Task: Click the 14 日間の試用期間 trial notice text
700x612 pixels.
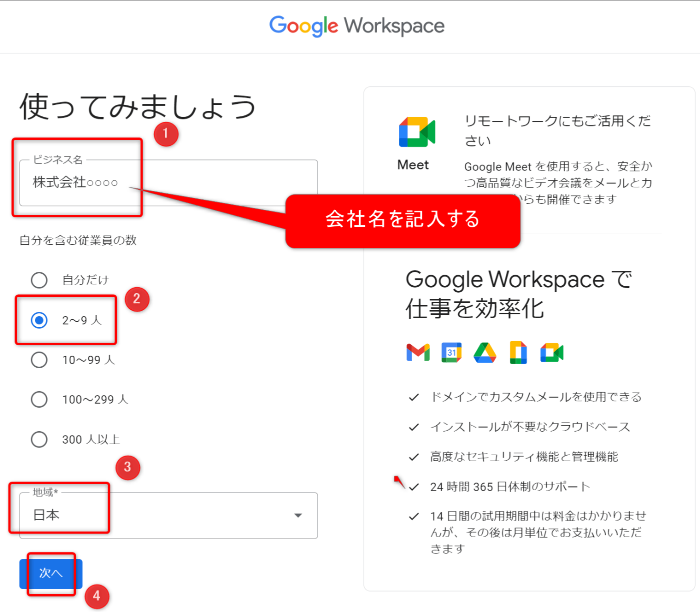Action: tap(538, 532)
